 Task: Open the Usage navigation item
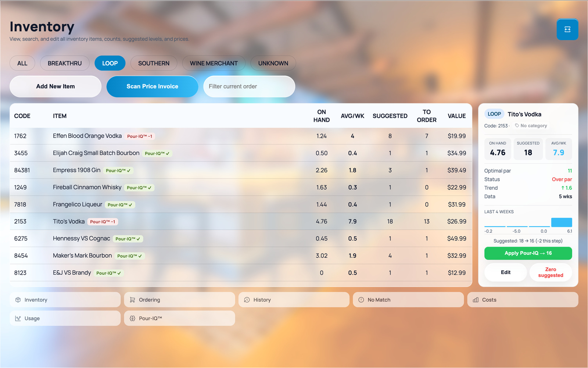point(65,318)
